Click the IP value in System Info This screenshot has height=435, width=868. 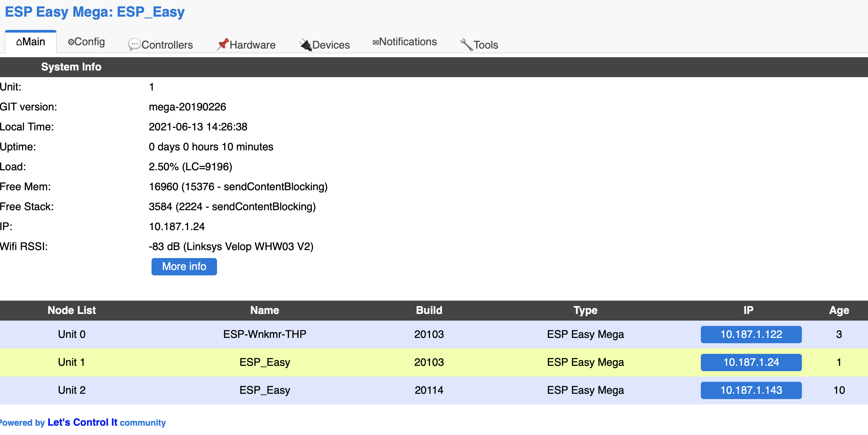coord(176,226)
